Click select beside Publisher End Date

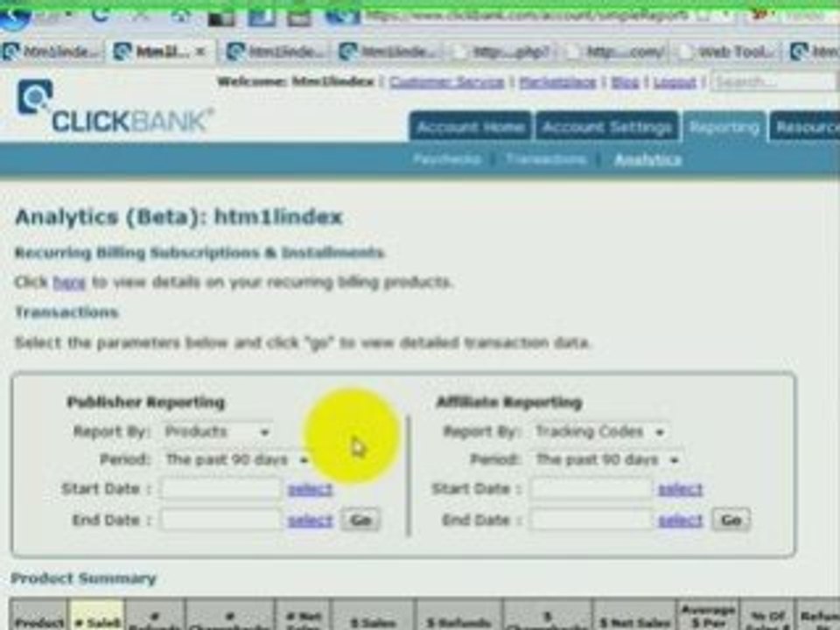click(x=310, y=520)
